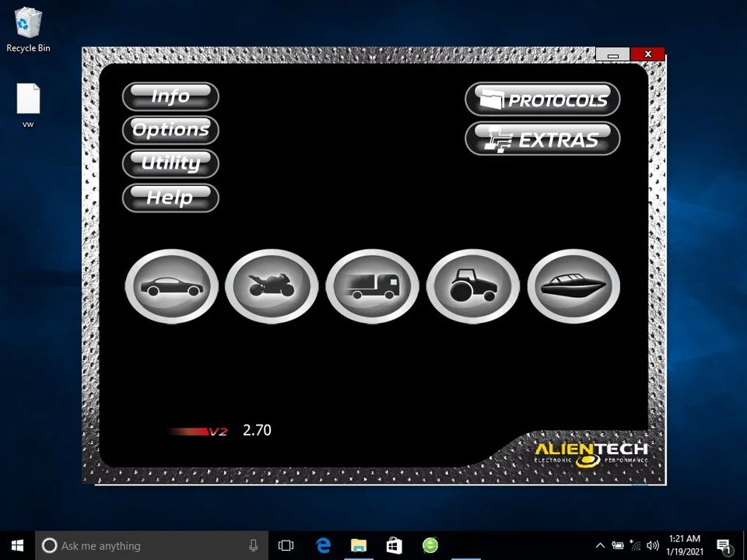Viewport: 747px width, 560px height.
Task: Open Task View from the taskbar
Action: 286,546
